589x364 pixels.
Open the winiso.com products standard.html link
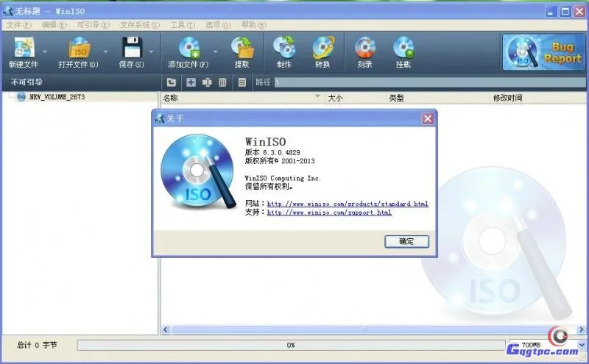(x=348, y=204)
